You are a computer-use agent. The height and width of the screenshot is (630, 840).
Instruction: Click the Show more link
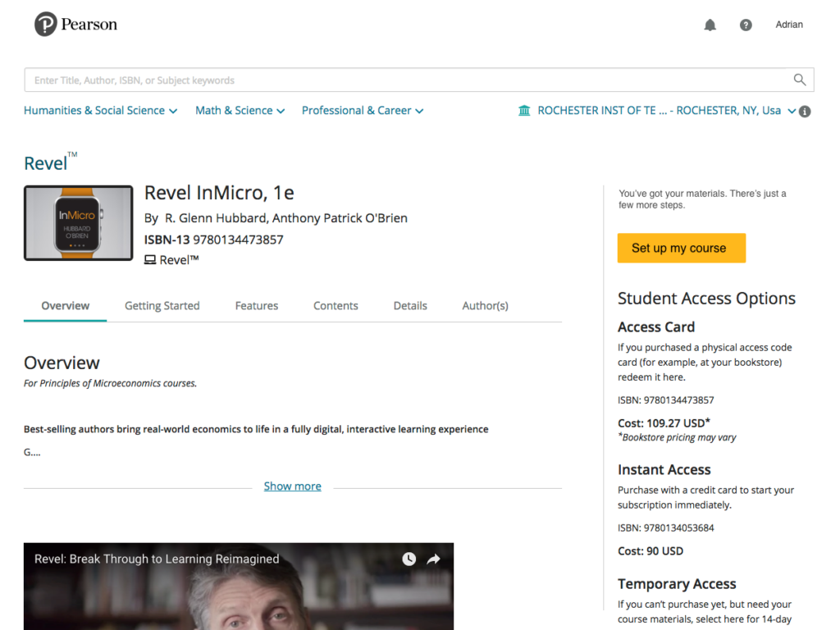(x=293, y=486)
